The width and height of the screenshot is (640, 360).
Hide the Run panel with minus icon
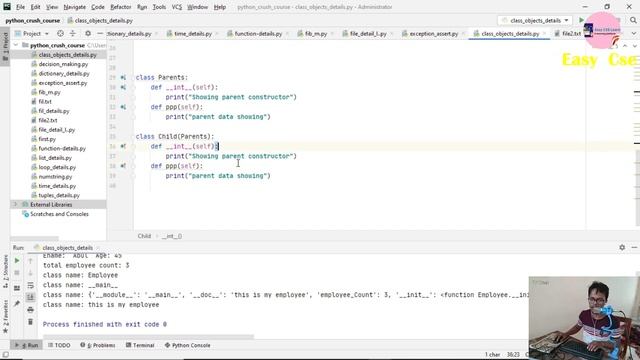pyautogui.click(x=634, y=247)
